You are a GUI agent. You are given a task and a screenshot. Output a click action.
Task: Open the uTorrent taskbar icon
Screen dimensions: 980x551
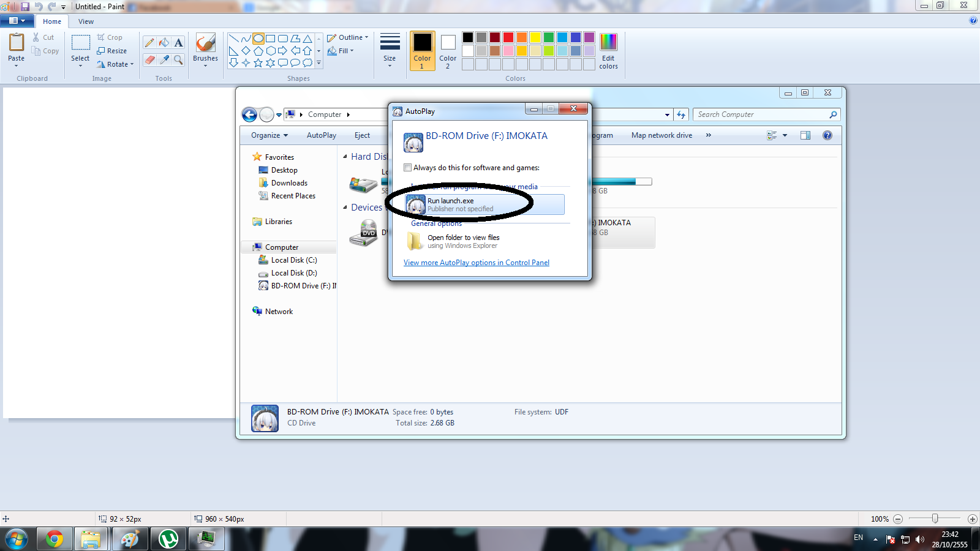pos(168,539)
